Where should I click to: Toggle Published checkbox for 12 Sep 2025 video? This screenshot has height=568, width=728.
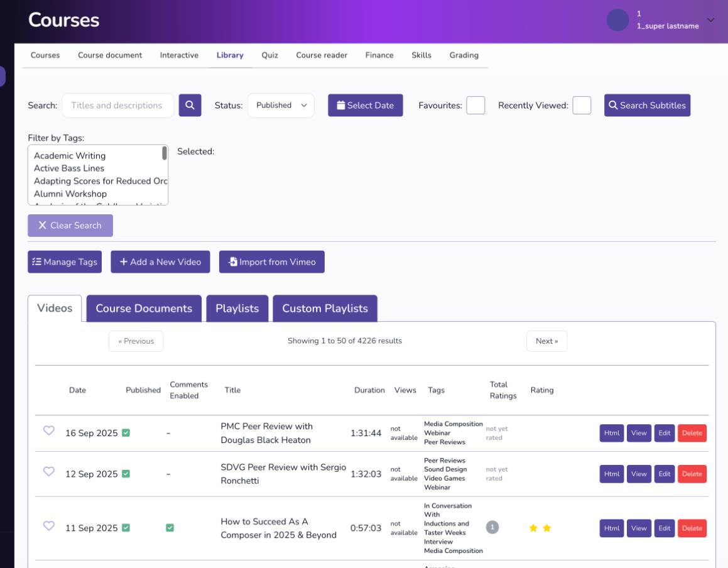pyautogui.click(x=126, y=474)
